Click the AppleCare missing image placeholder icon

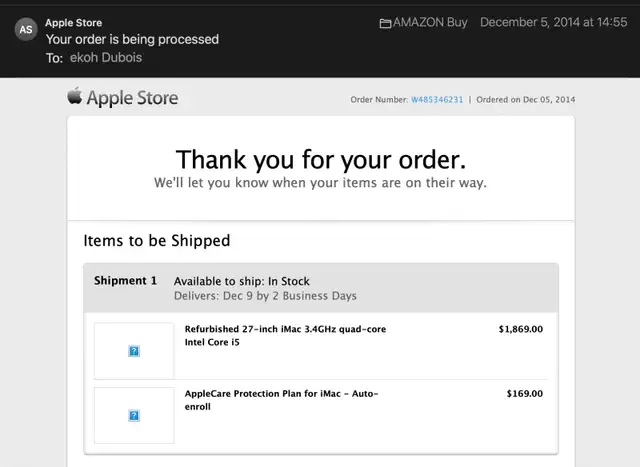(134, 416)
